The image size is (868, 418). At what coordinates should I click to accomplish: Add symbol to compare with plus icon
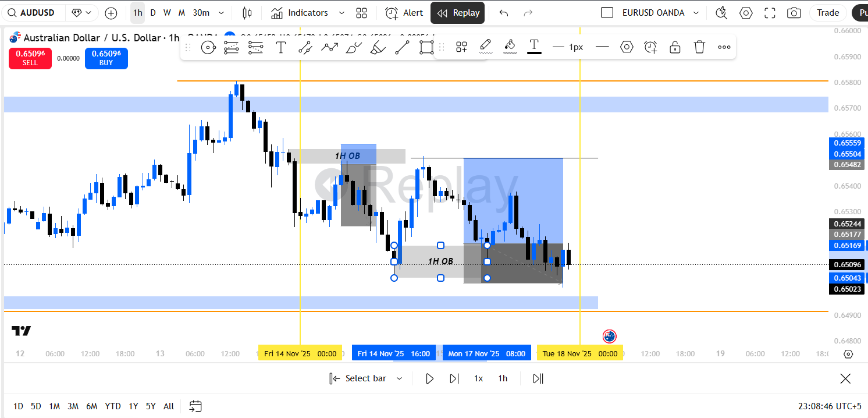pos(111,13)
